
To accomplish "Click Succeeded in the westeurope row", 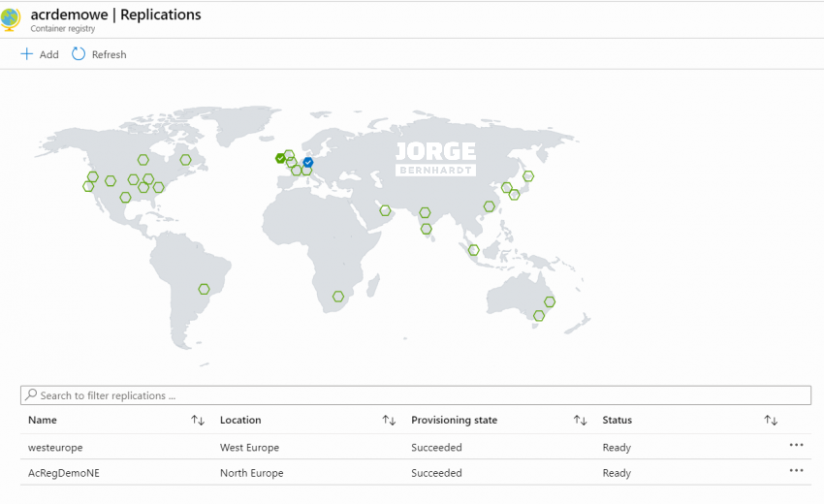I will [x=436, y=448].
